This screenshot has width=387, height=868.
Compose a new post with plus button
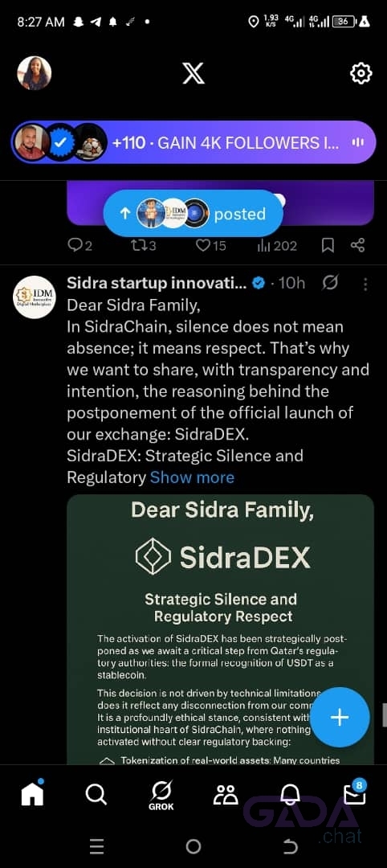pyautogui.click(x=340, y=718)
